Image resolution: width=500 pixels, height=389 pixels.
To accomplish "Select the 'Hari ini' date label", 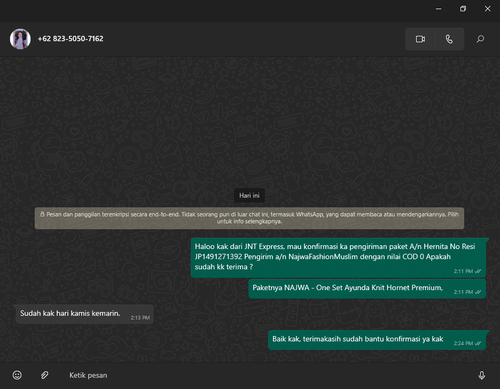I will [x=249, y=195].
